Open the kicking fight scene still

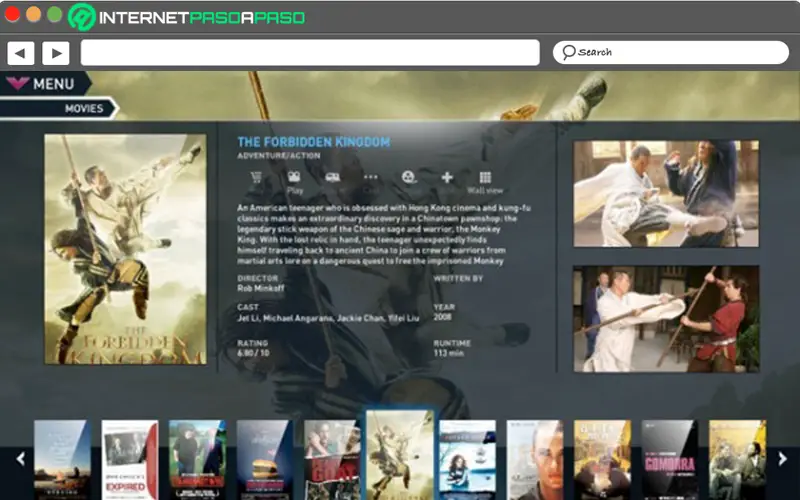pos(666,194)
